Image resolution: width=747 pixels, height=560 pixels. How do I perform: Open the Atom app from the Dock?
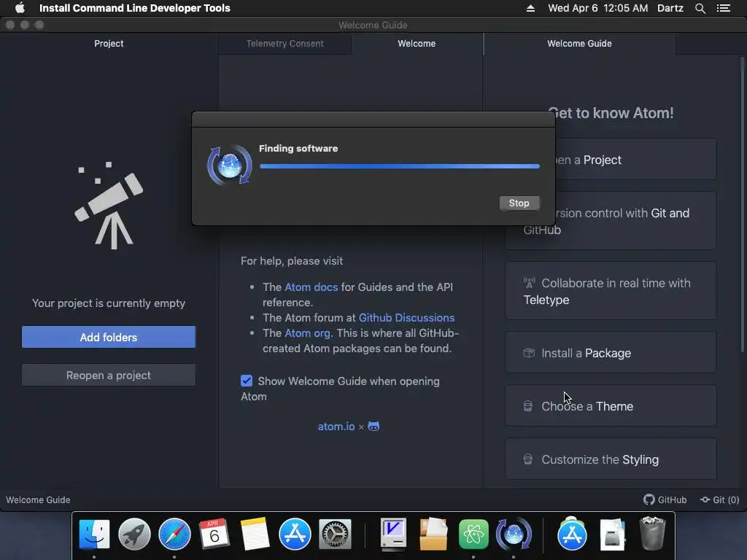tap(473, 534)
